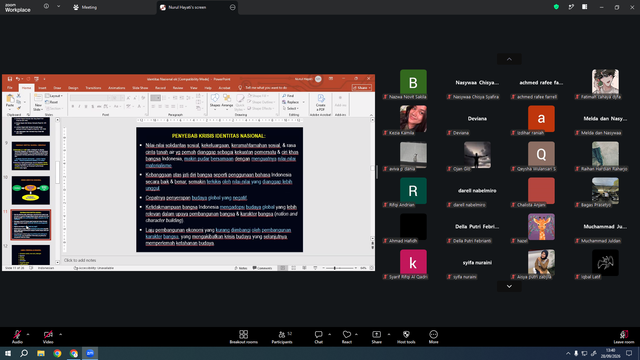The height and width of the screenshot is (360, 640).
Task: Click the Zoom view layout icon top right
Action: click(x=584, y=7)
